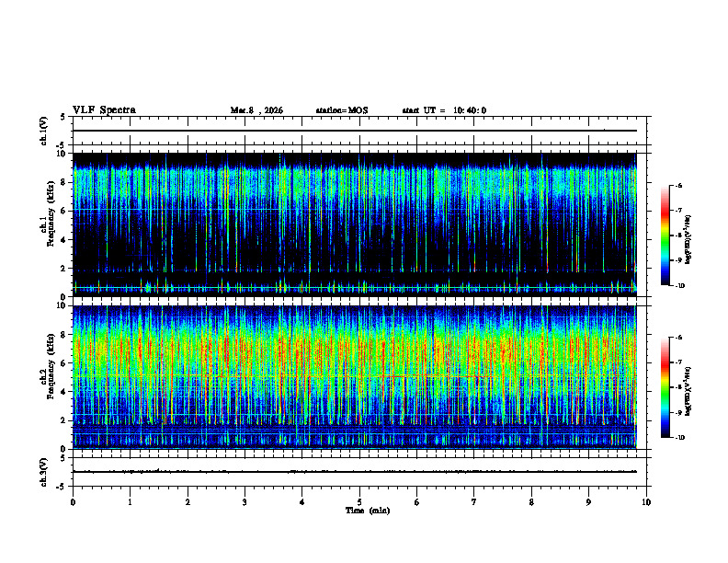
Task: Click time axis tick label '7'
Action: point(474,502)
